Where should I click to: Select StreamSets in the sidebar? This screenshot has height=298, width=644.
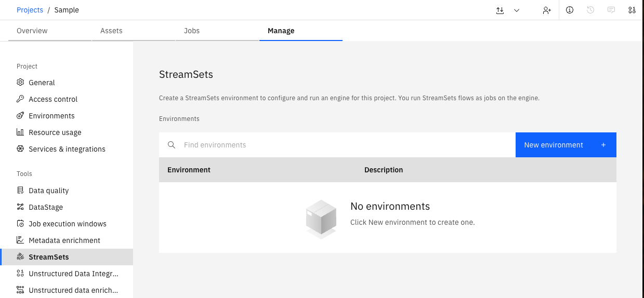(x=67, y=257)
